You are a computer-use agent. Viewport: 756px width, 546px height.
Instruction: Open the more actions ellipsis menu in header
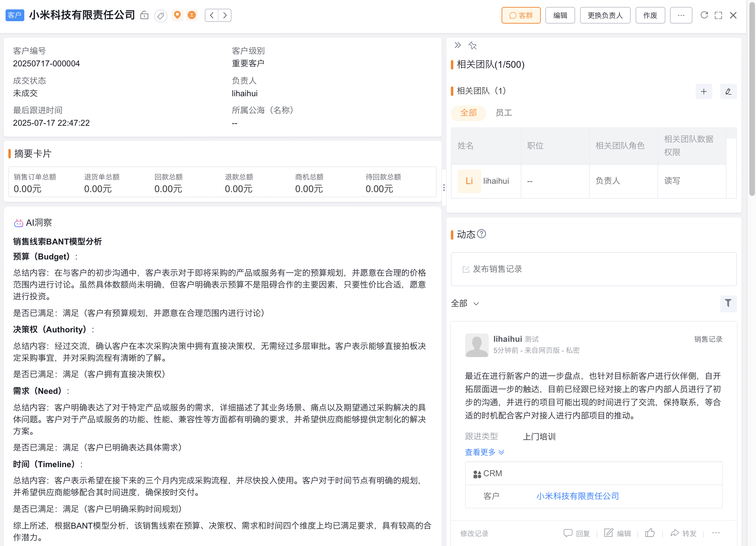click(x=681, y=15)
